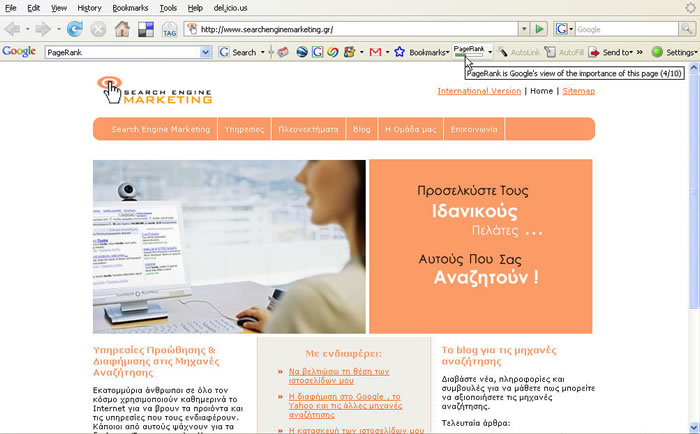Reload the page with the Refresh icon
700x434 pixels.
(75, 29)
